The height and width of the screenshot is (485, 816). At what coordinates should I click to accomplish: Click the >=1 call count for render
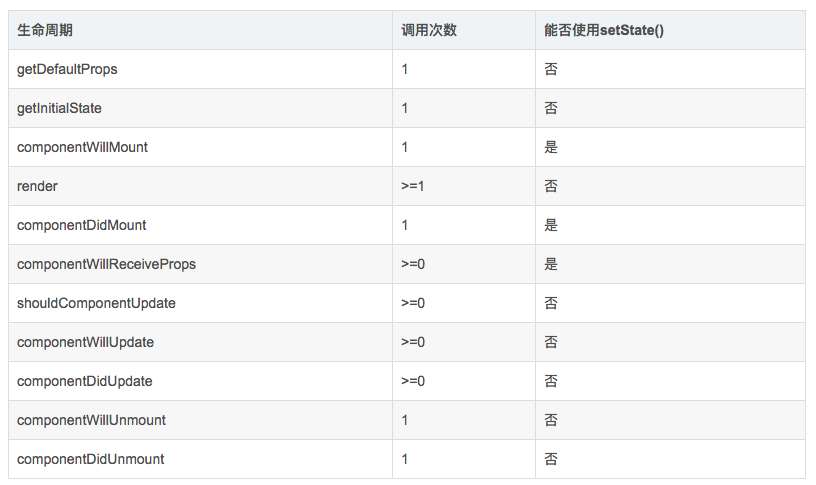pos(413,186)
